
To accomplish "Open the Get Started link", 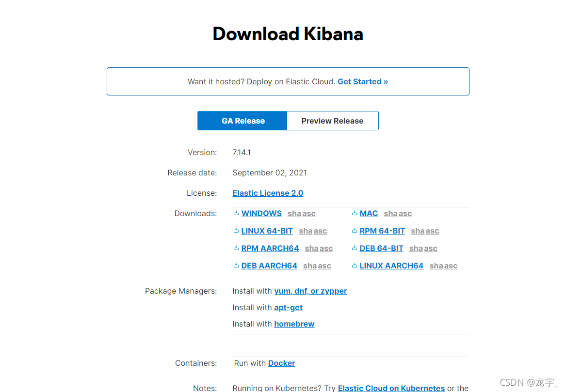I will coord(363,81).
